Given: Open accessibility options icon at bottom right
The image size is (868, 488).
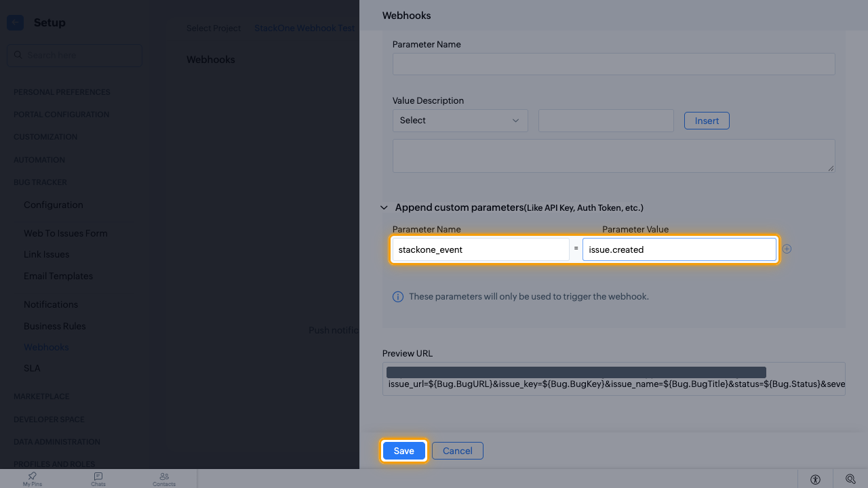Looking at the screenshot, I should point(815,479).
